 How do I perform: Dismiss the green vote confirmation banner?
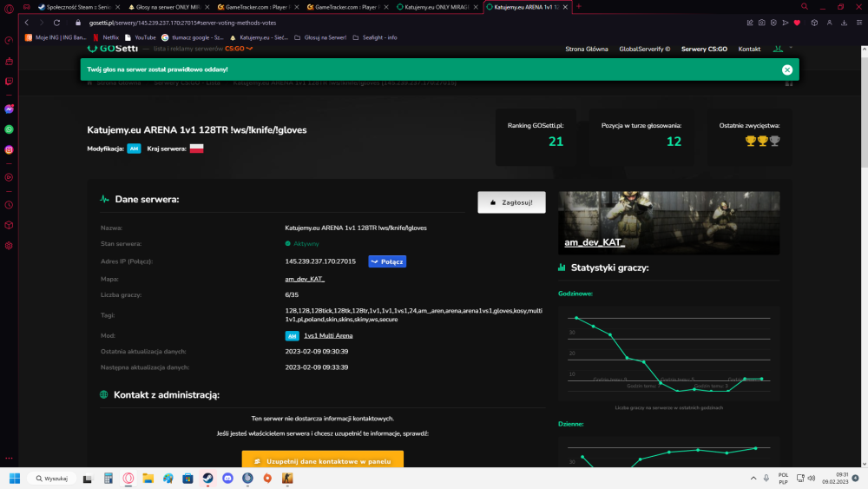787,69
